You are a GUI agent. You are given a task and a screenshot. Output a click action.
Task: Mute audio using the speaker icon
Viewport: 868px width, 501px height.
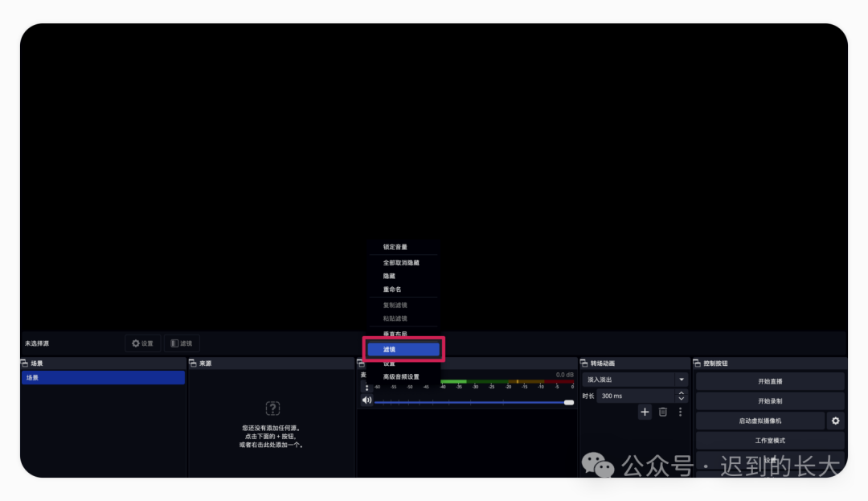[367, 400]
